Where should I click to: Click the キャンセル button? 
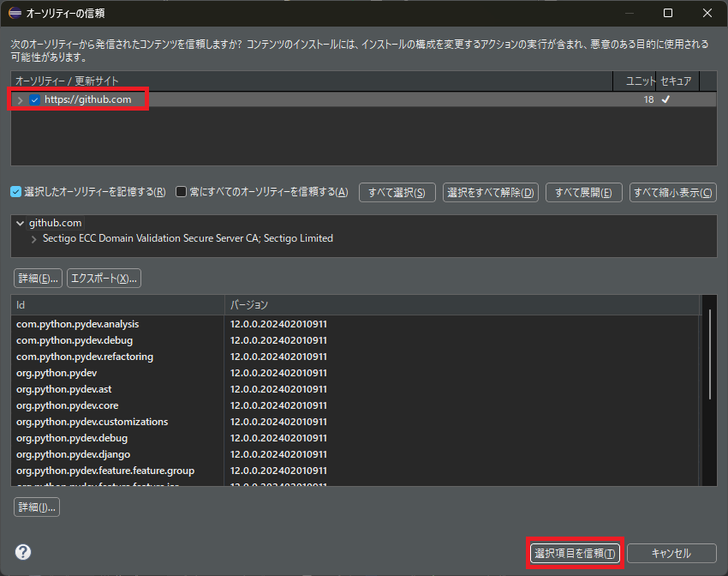[x=671, y=553]
